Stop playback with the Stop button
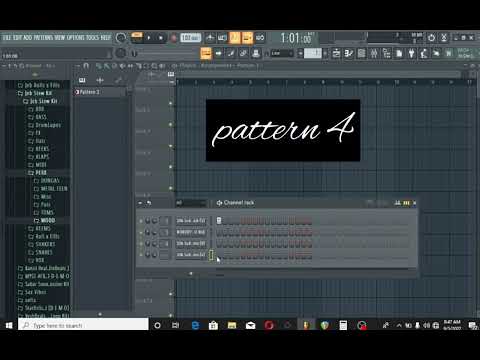The image size is (480, 360). point(161,38)
